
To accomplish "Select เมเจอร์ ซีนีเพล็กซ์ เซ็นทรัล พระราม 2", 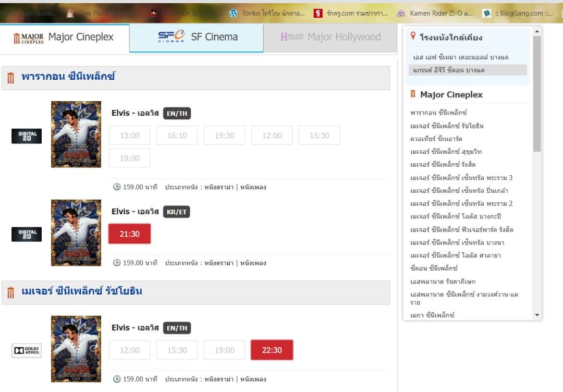I will point(461,203).
